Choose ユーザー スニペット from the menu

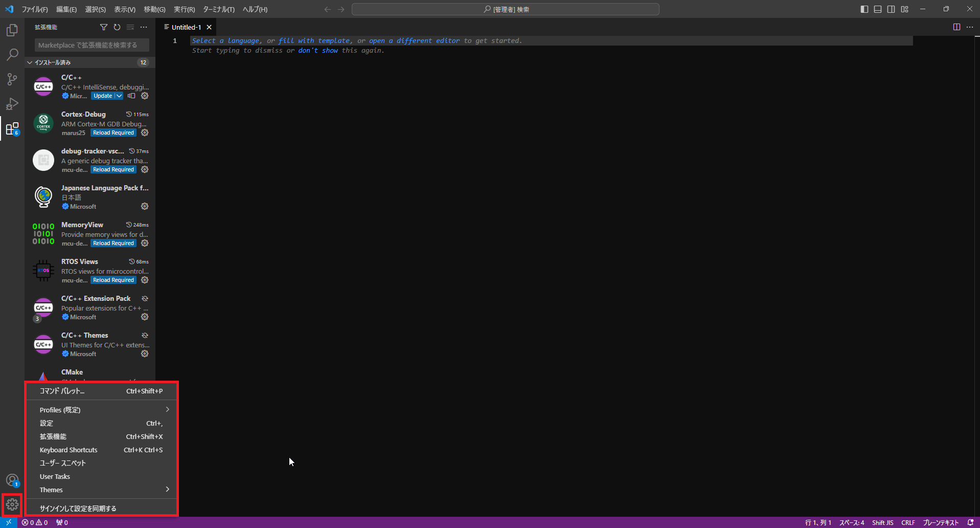(x=102, y=463)
